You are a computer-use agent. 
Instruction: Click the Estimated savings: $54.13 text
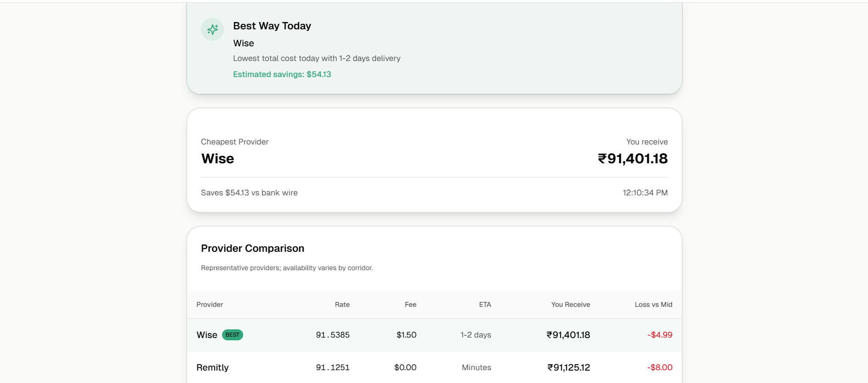pyautogui.click(x=282, y=74)
